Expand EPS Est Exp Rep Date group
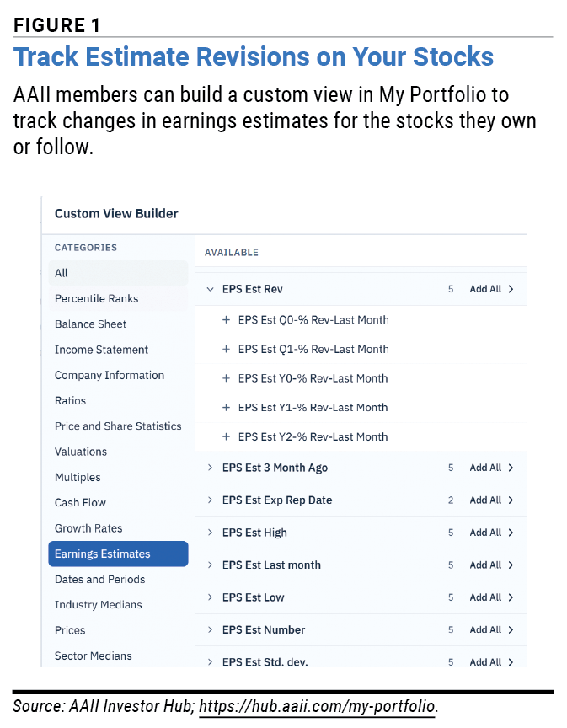The image size is (567, 728). [211, 500]
